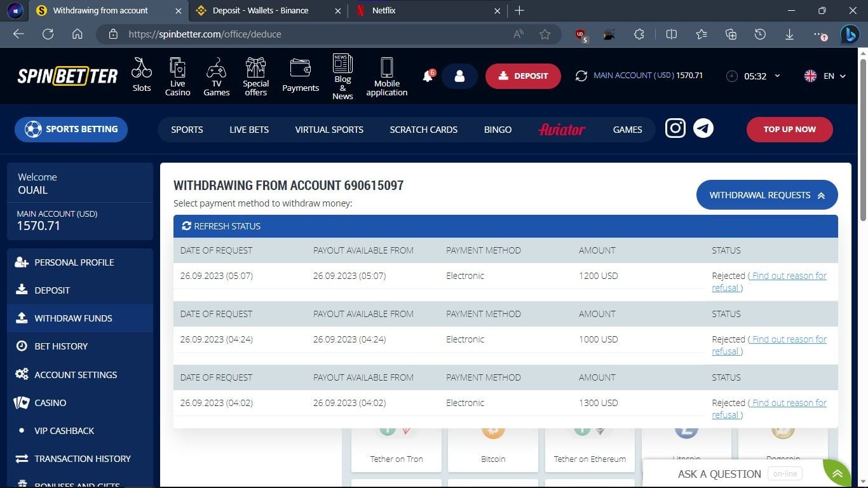Open Deposit in the sidebar
The width and height of the screenshot is (868, 488).
click(80, 290)
